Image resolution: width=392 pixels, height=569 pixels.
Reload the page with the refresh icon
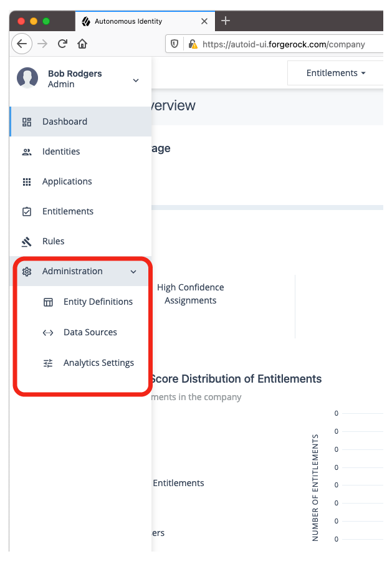click(62, 44)
